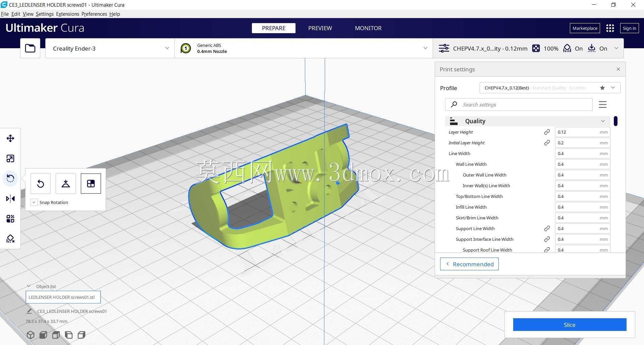
Task: Select the Scale tool
Action: pos(10,158)
